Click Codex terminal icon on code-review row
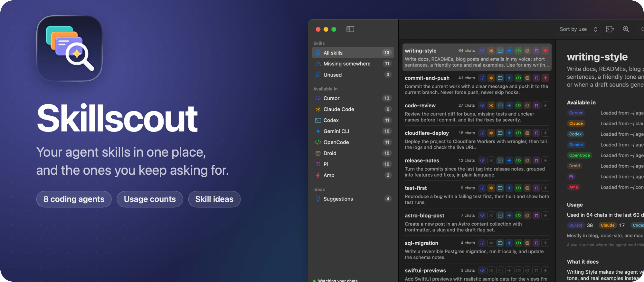Image resolution: width=644 pixels, height=282 pixels. click(x=500, y=105)
